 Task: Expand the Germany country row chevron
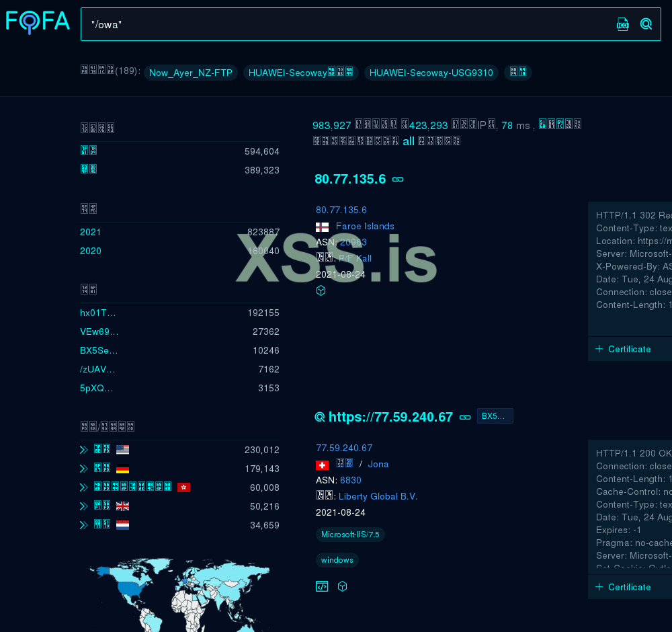83,469
